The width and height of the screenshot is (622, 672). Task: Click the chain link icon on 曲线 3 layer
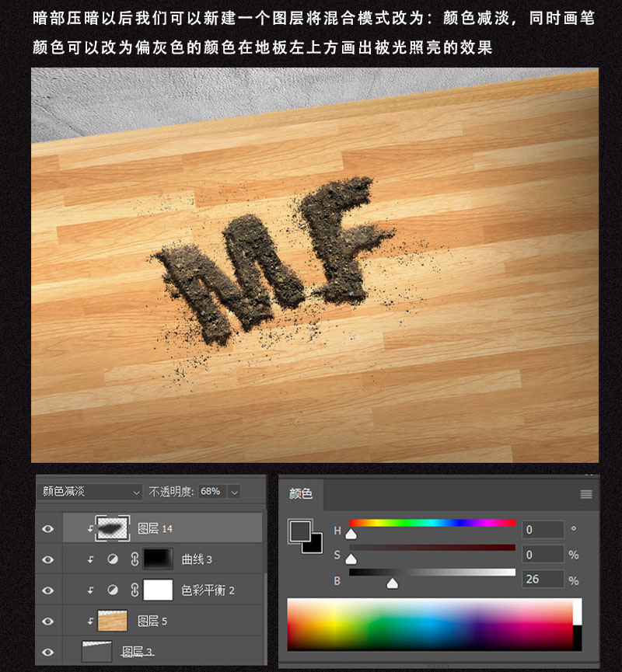tap(135, 559)
